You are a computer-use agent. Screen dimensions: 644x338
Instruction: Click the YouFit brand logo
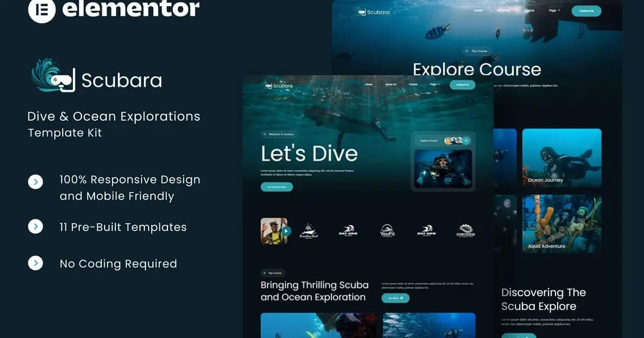387,231
